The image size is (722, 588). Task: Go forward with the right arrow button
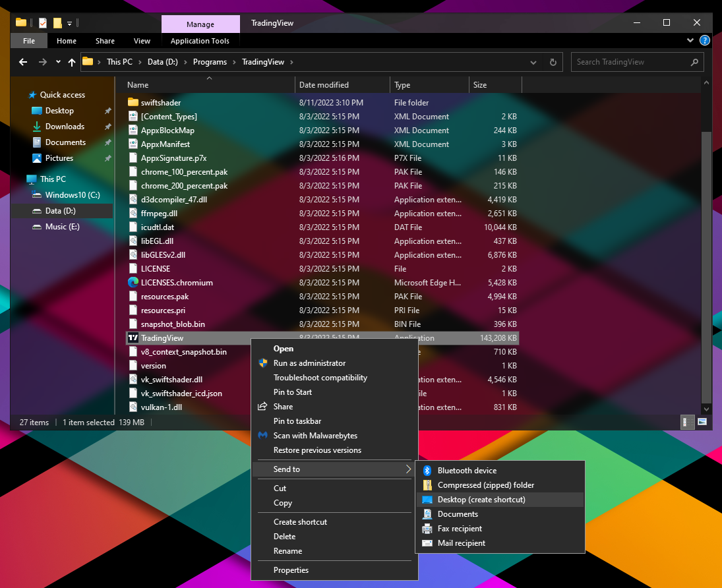[42, 62]
